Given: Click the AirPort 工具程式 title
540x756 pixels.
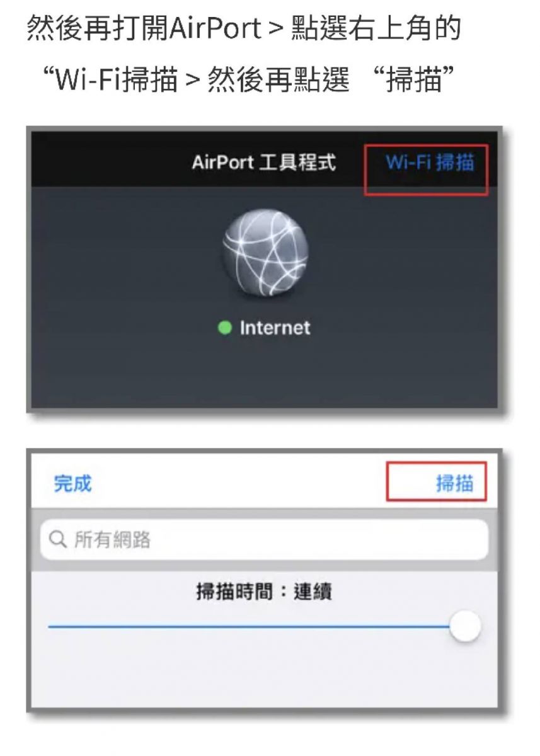Looking at the screenshot, I should pyautogui.click(x=263, y=163).
